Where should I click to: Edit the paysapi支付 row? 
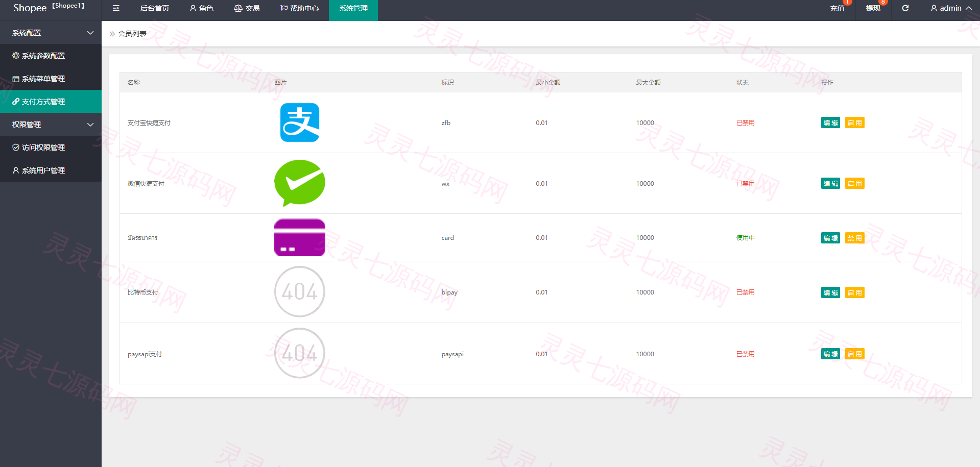830,354
